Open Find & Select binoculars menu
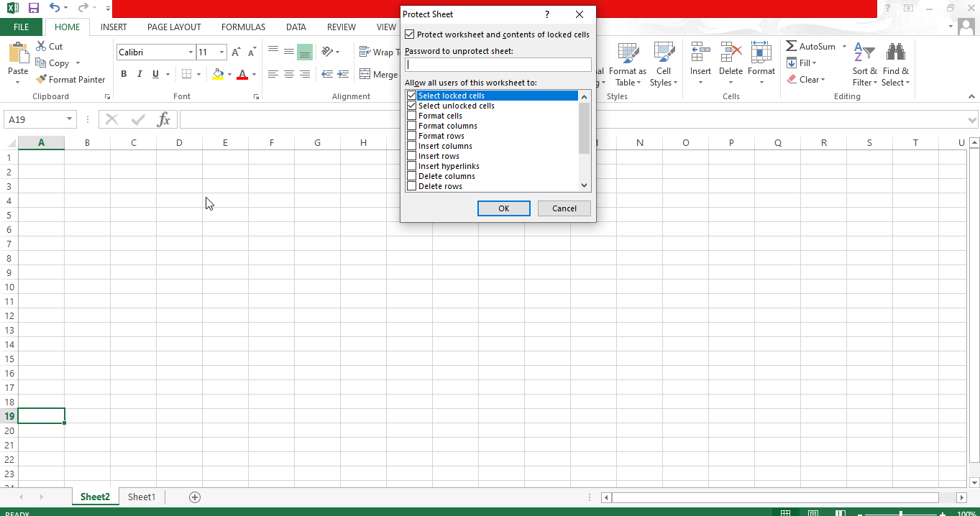Image resolution: width=980 pixels, height=516 pixels. tap(896, 65)
